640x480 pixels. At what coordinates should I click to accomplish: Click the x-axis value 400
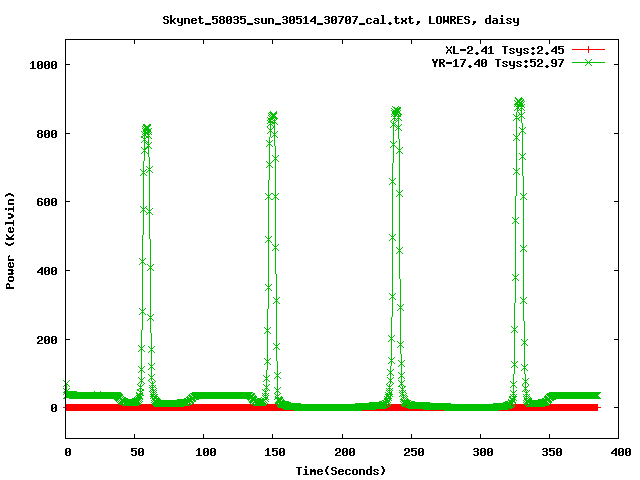[x=620, y=452]
